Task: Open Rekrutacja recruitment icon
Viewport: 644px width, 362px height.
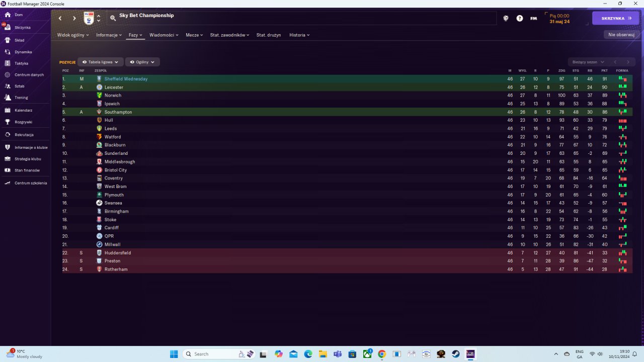Action: [8, 135]
